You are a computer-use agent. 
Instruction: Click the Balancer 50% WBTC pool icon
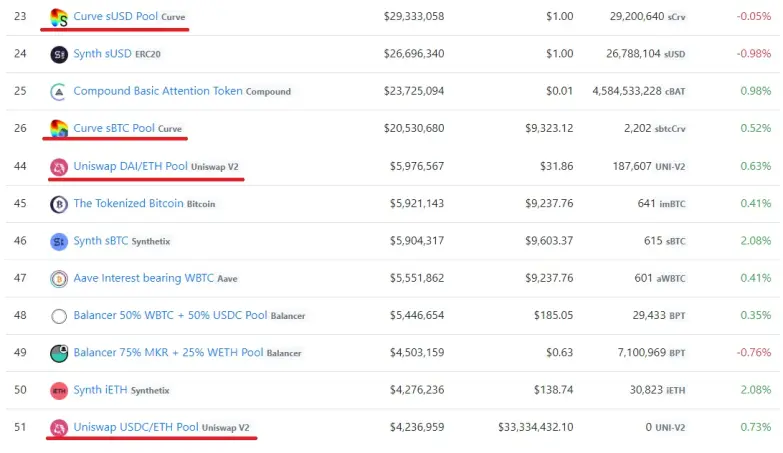[x=59, y=316]
